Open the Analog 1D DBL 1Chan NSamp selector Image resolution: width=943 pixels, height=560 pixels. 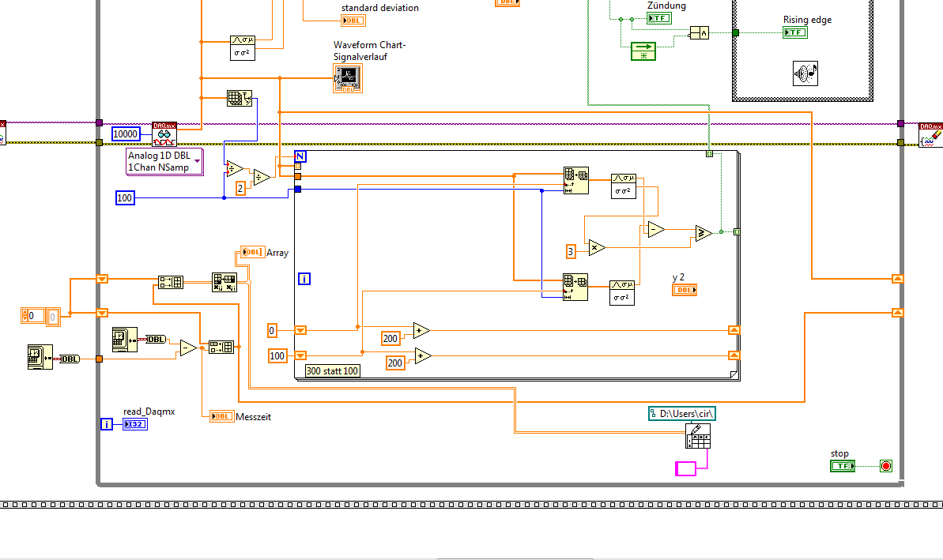[164, 161]
